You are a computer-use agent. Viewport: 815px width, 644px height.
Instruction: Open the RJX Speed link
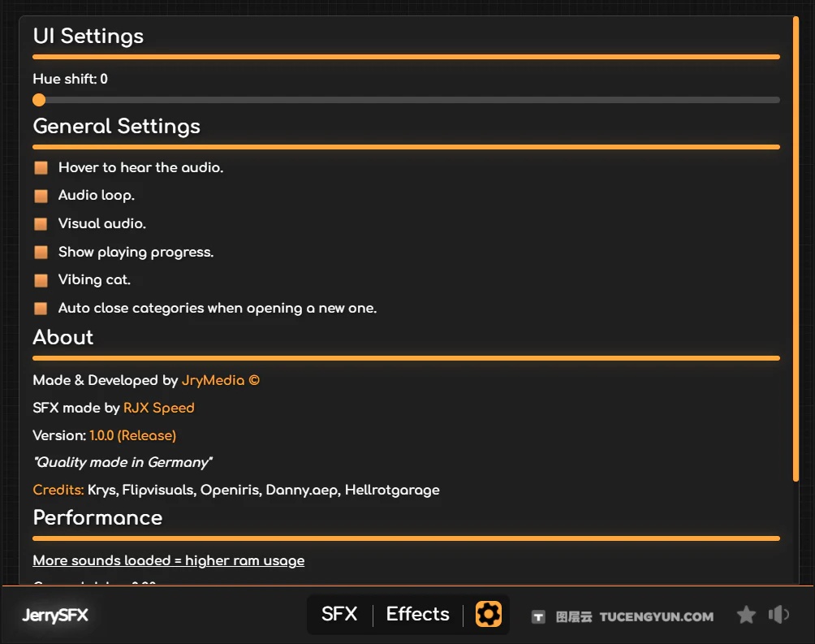pos(158,408)
